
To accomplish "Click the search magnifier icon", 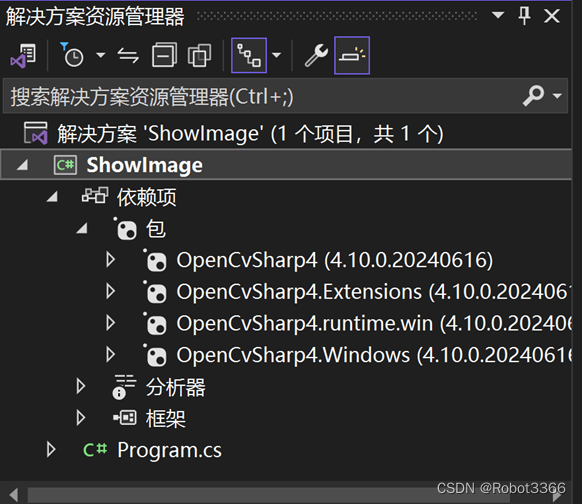I will tap(533, 95).
